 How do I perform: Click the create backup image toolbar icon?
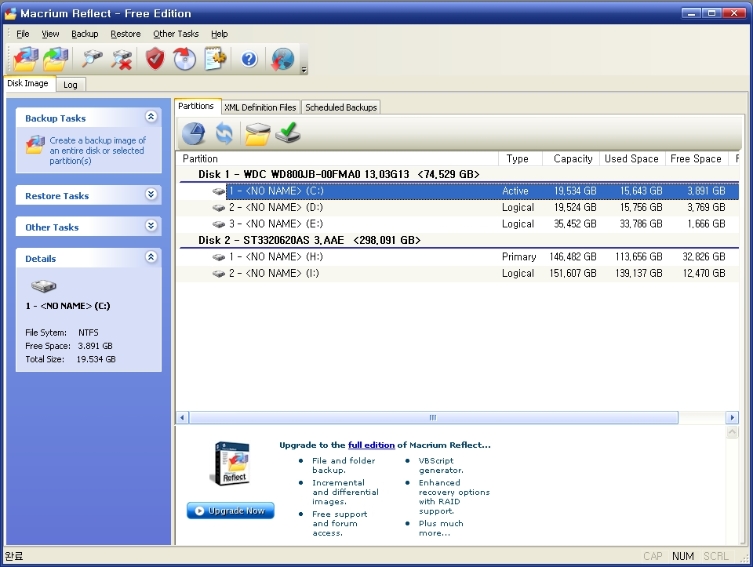coord(26,59)
